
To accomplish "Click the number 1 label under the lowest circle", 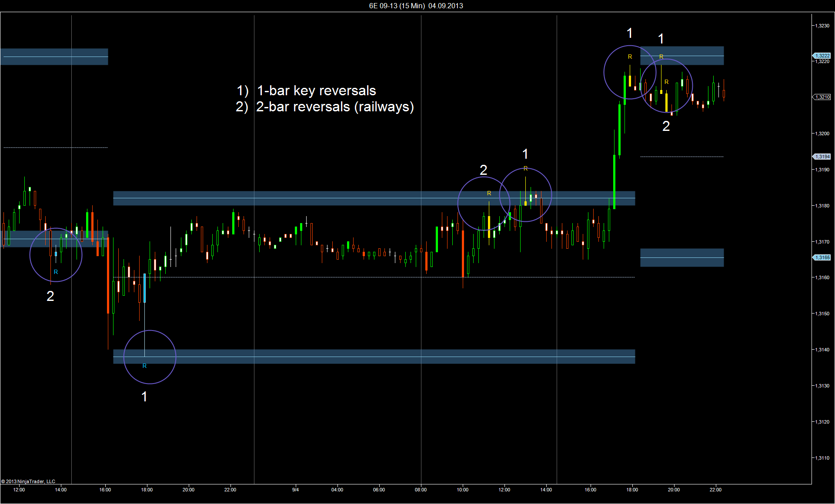I will pyautogui.click(x=144, y=397).
